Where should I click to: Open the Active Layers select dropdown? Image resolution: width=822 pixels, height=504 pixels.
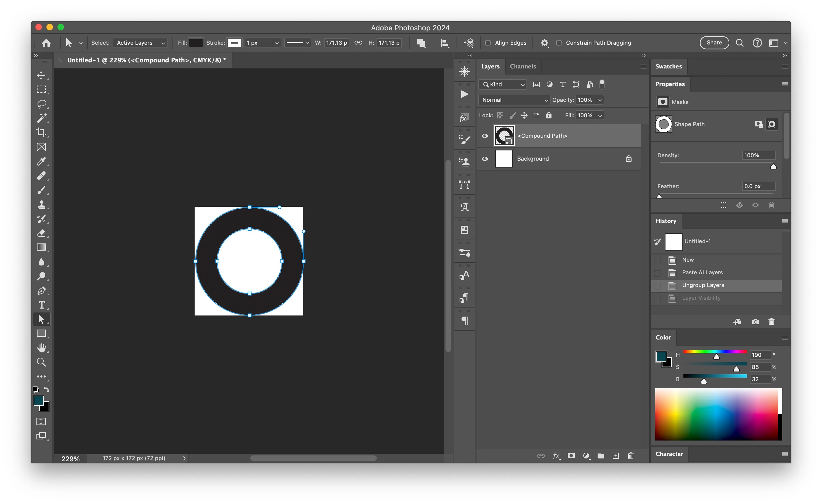click(x=140, y=43)
